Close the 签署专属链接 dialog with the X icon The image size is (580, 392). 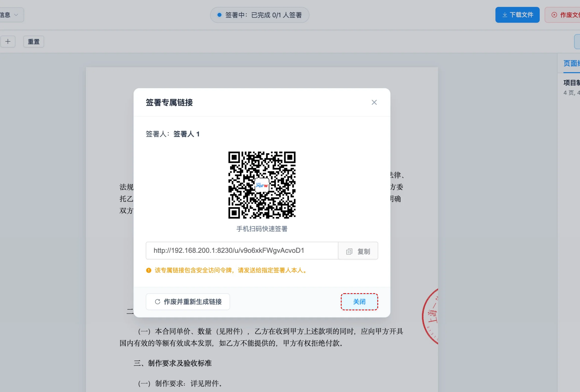(374, 103)
